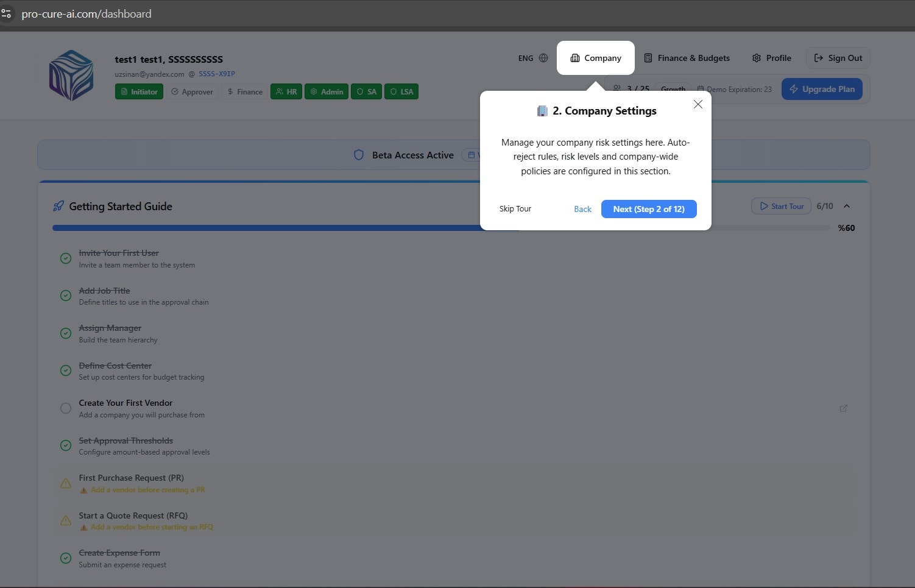The image size is (915, 588).
Task: Open Finance & Budgets menu
Action: tap(687, 58)
